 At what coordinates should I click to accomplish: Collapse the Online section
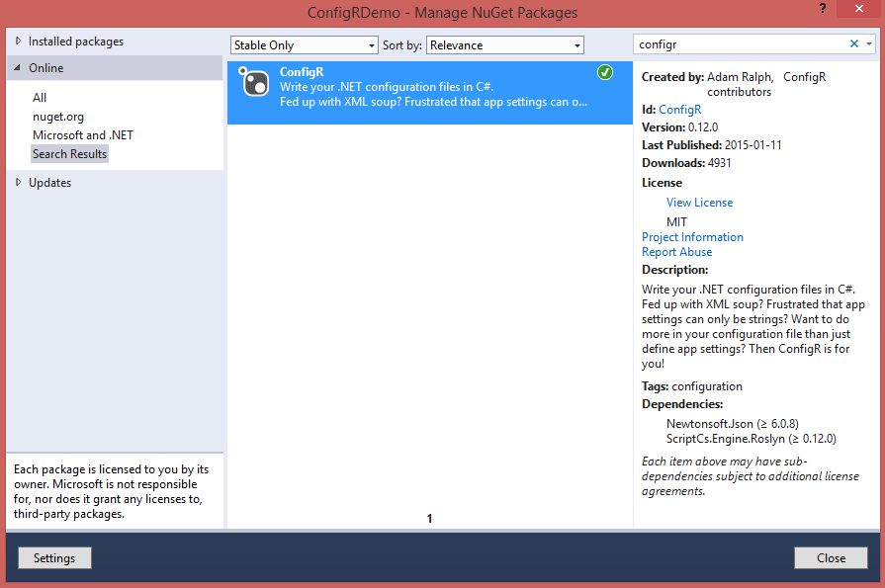(x=18, y=68)
